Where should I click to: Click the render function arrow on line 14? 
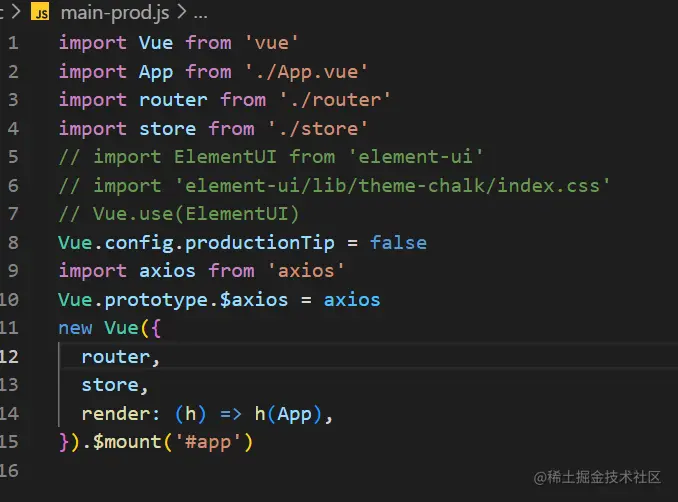pyautogui.click(x=231, y=414)
